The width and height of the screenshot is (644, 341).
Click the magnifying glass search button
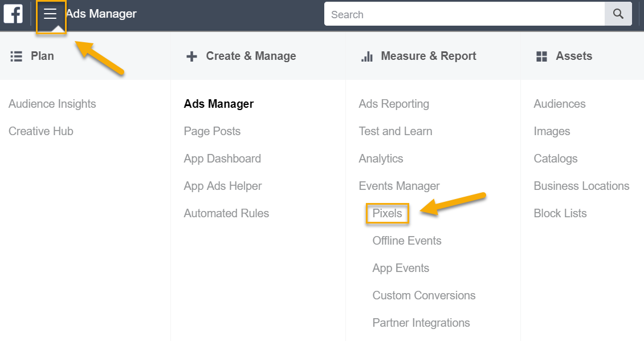point(618,14)
